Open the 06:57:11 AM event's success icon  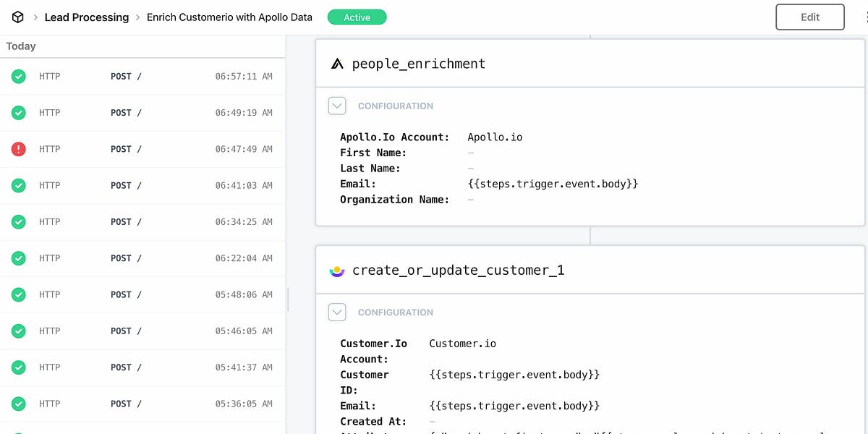[19, 76]
